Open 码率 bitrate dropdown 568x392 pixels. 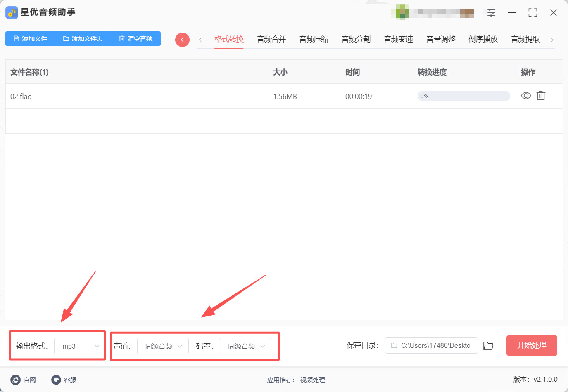point(245,346)
